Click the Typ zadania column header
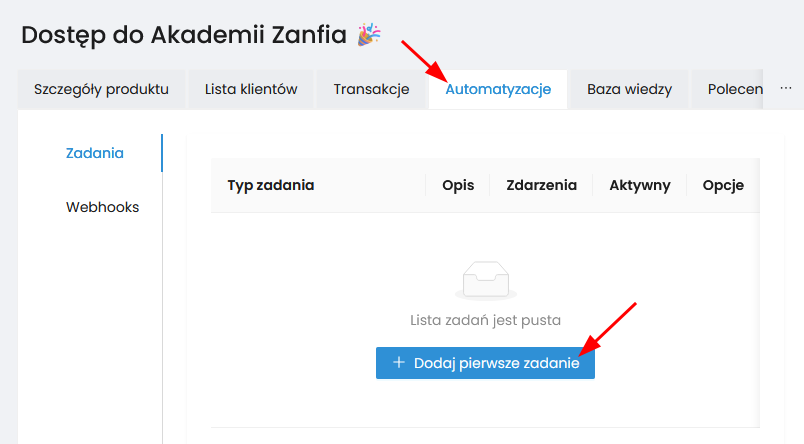This screenshot has height=444, width=804. pos(271,185)
